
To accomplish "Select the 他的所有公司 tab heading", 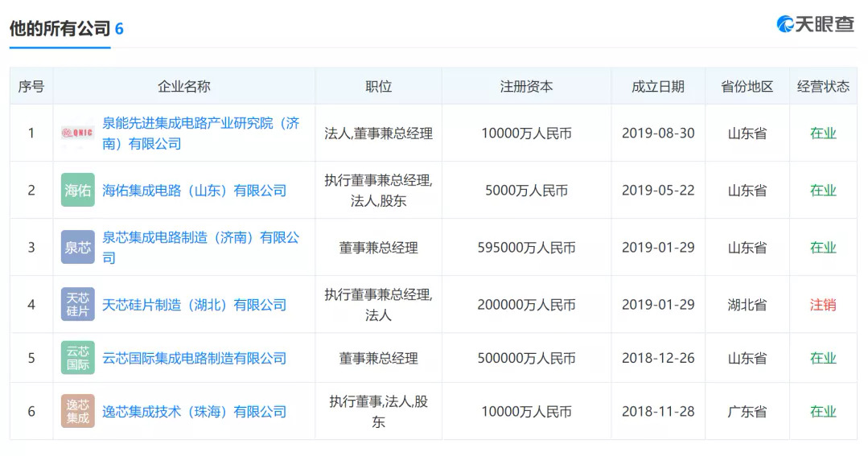I will 60,29.
